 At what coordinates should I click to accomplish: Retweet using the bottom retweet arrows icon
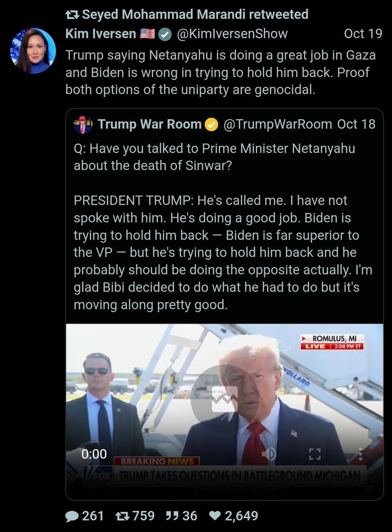point(123,516)
